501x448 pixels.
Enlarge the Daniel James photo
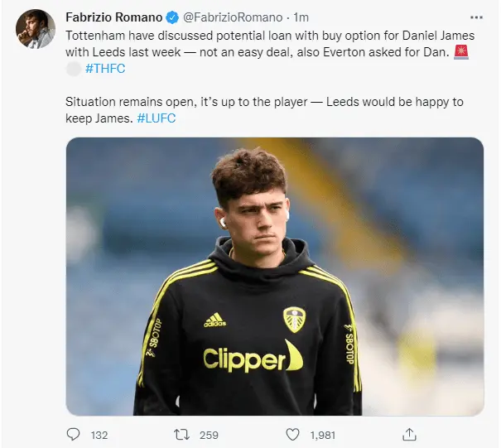click(x=274, y=276)
